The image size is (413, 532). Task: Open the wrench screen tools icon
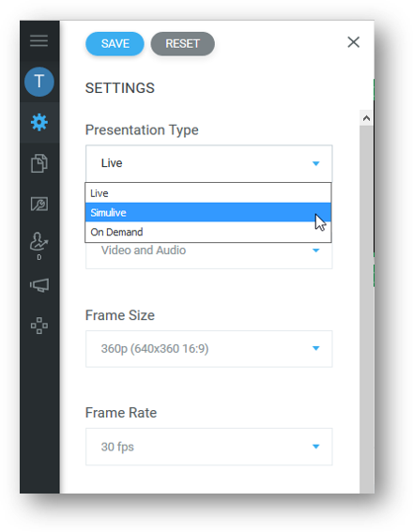(x=39, y=204)
